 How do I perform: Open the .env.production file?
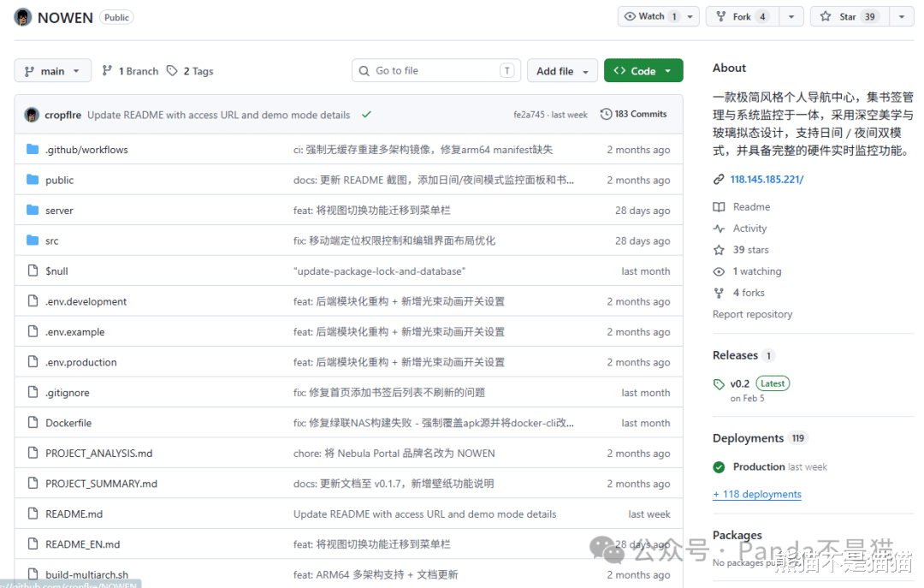pos(81,362)
